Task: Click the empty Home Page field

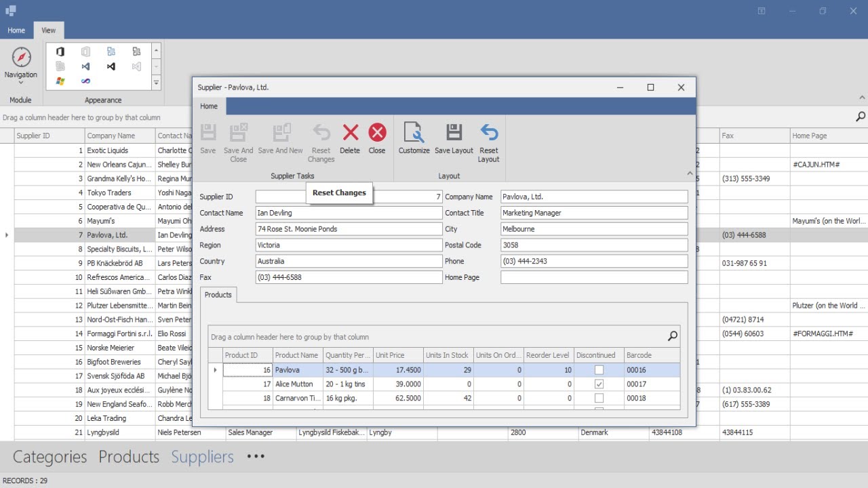Action: 594,277
